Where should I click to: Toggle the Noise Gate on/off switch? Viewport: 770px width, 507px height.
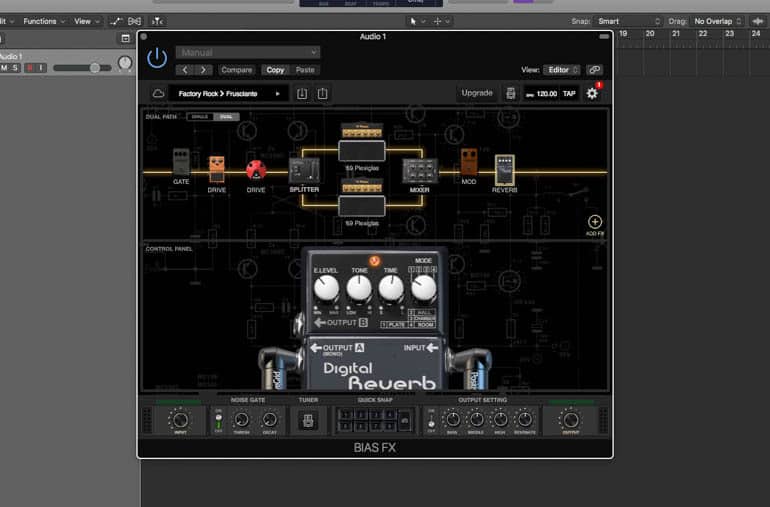[219, 422]
